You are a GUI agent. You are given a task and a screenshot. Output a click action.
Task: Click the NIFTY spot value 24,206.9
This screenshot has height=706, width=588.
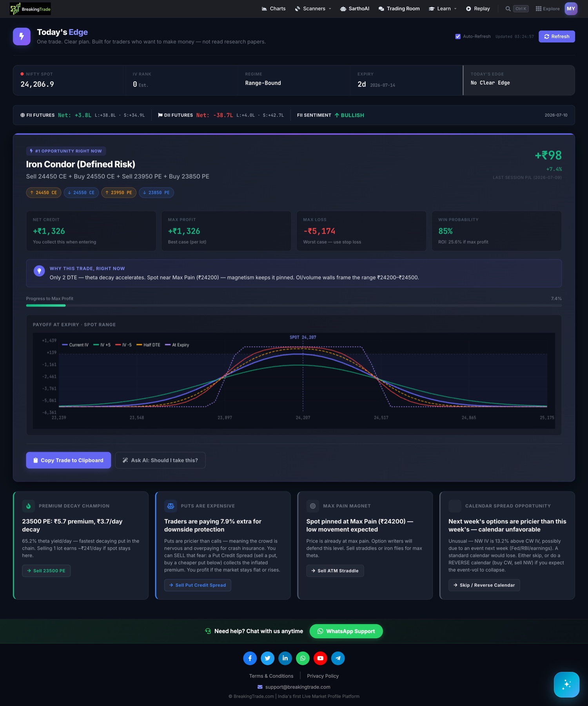pyautogui.click(x=37, y=84)
